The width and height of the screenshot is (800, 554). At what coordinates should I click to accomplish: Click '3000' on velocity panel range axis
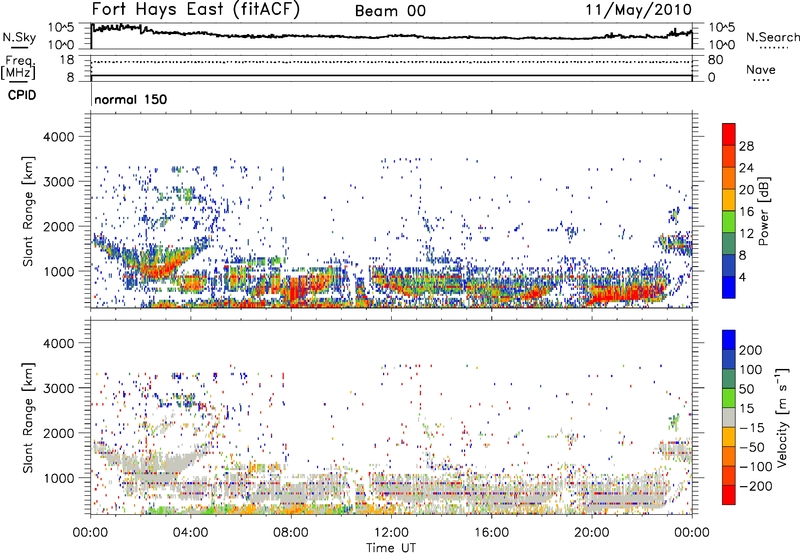coord(58,388)
